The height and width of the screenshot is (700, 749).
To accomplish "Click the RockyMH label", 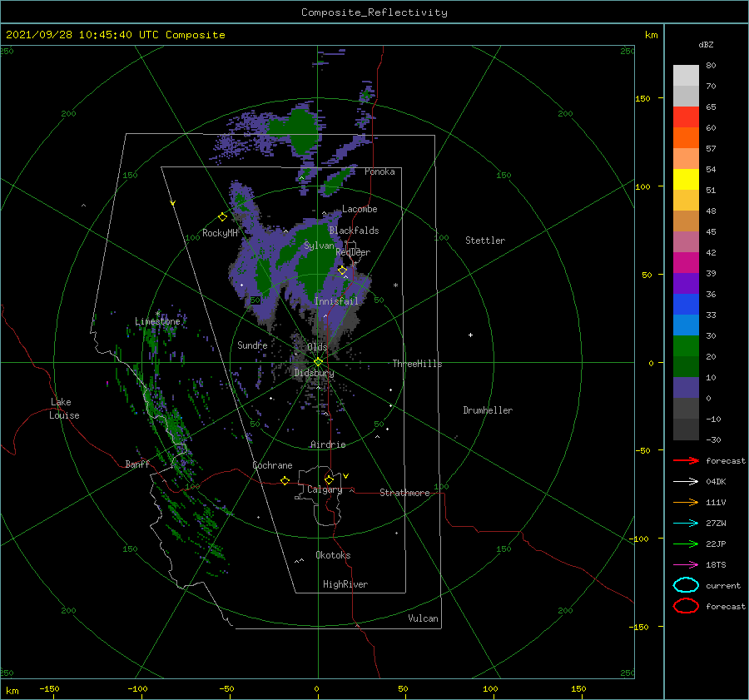I will pyautogui.click(x=220, y=233).
